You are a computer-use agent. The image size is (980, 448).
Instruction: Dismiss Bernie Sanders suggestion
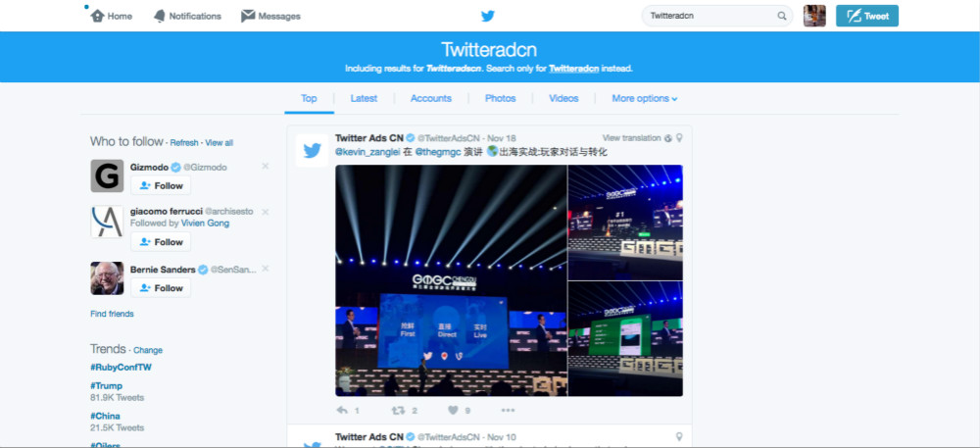(x=265, y=268)
